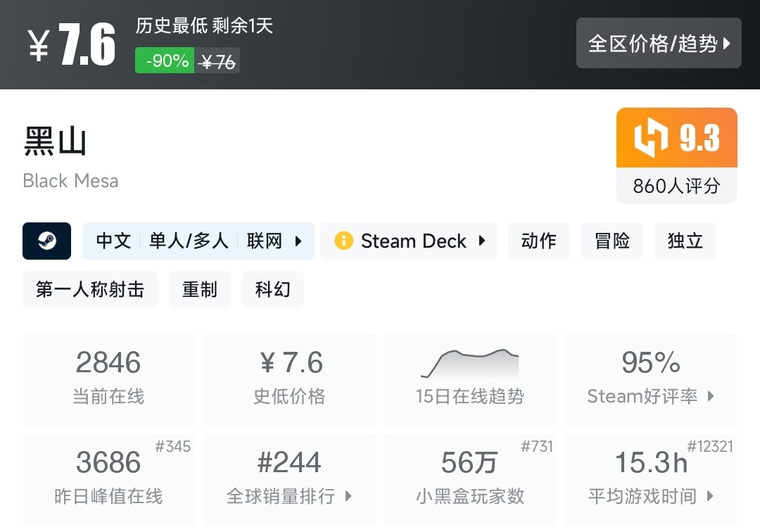Select the 独立 genre tag
This screenshot has height=532, width=760.
click(x=685, y=241)
